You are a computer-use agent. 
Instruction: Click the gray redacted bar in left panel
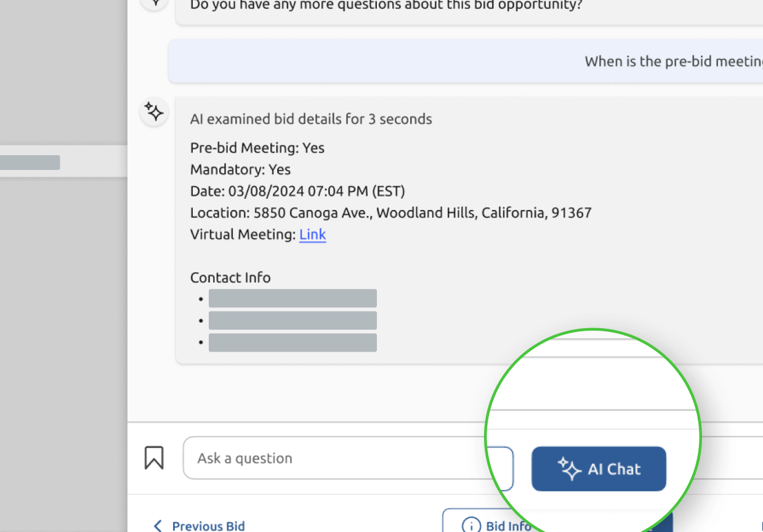pos(30,163)
